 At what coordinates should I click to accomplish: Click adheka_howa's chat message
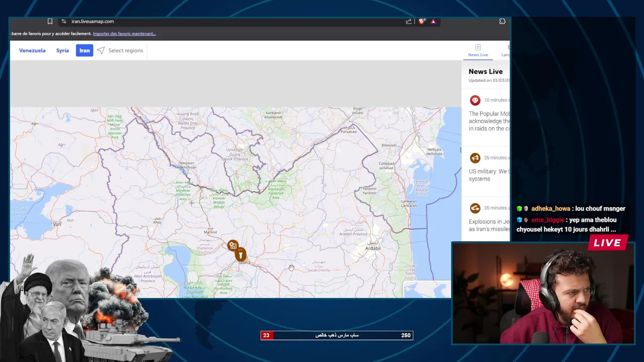point(571,209)
